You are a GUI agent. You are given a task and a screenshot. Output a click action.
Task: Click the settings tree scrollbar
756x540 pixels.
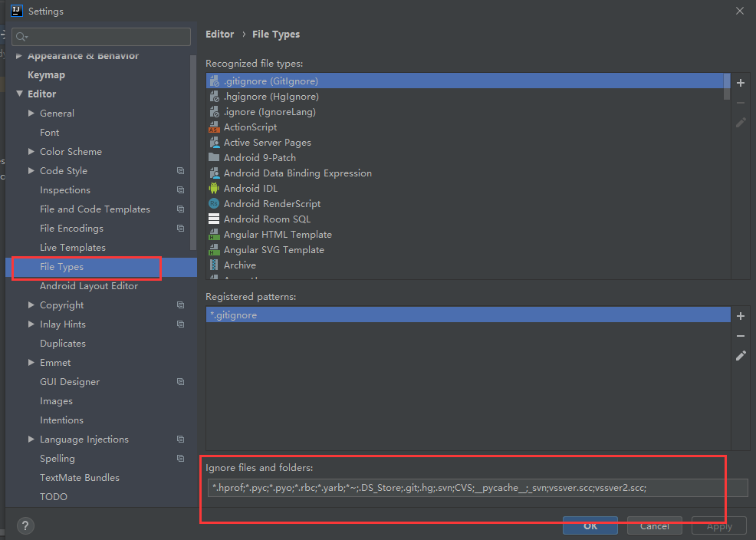(x=193, y=153)
